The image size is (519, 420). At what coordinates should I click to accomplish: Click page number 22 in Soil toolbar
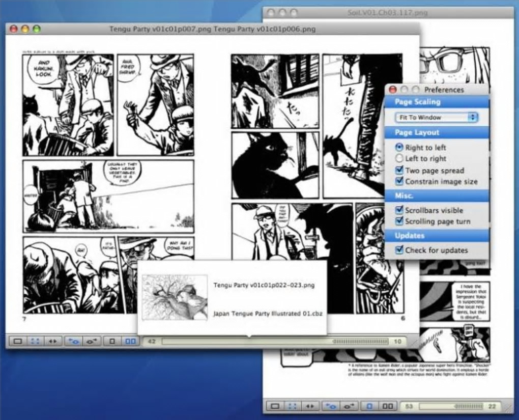click(492, 406)
